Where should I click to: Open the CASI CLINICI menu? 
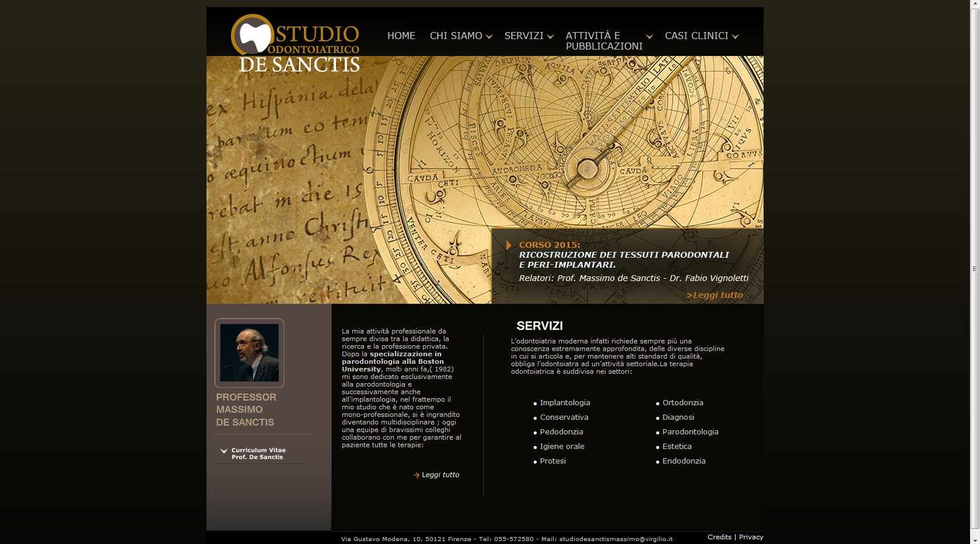tap(696, 36)
